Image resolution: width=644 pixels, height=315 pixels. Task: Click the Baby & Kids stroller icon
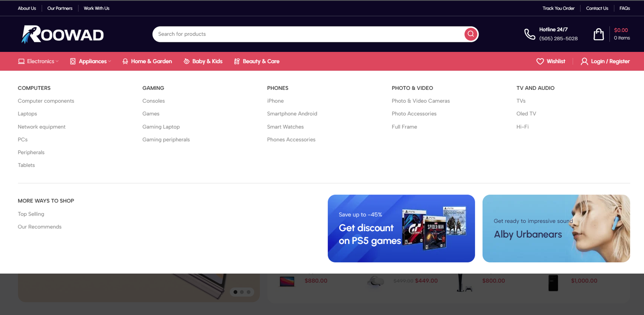[186, 61]
